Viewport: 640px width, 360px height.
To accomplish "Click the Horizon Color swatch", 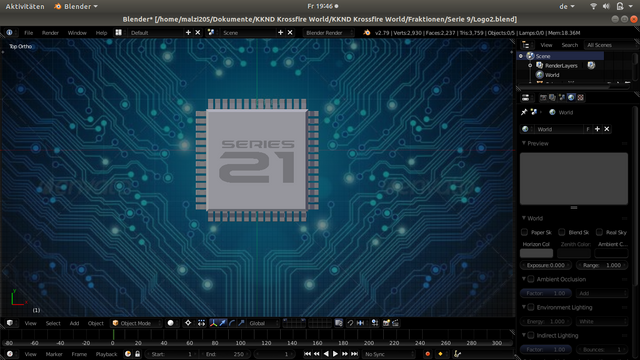I will click(x=536, y=253).
